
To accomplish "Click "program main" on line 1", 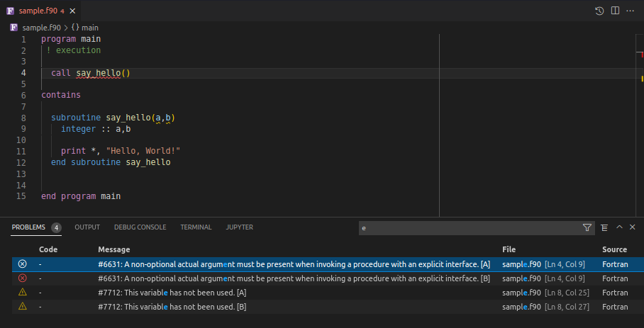I will pyautogui.click(x=71, y=40).
